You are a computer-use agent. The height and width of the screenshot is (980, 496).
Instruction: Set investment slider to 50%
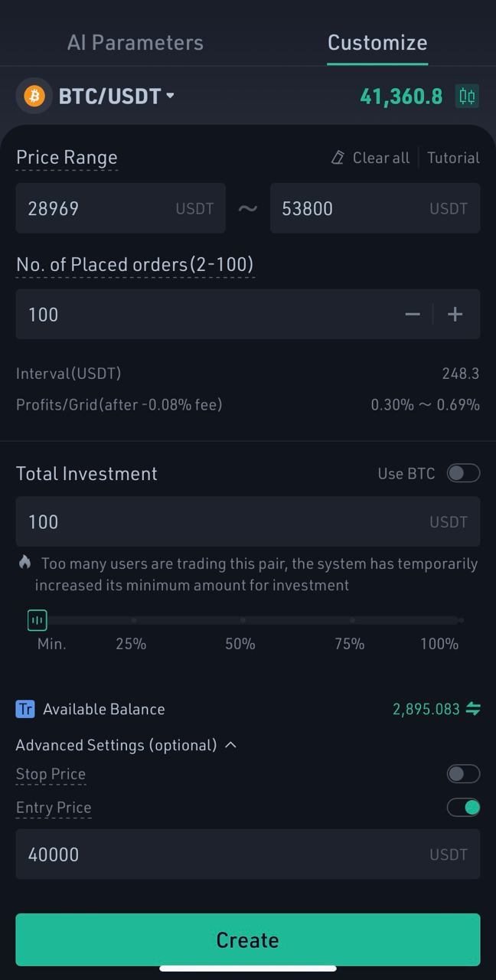243,620
